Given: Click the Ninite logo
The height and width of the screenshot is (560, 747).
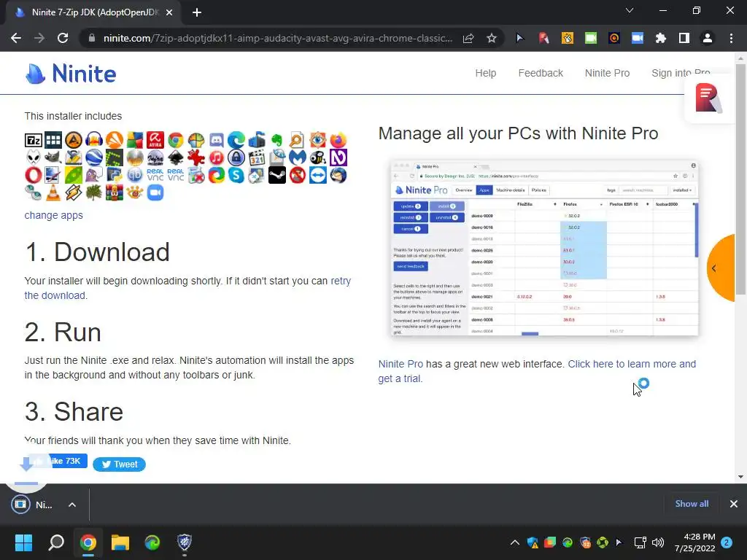Looking at the screenshot, I should 71,74.
